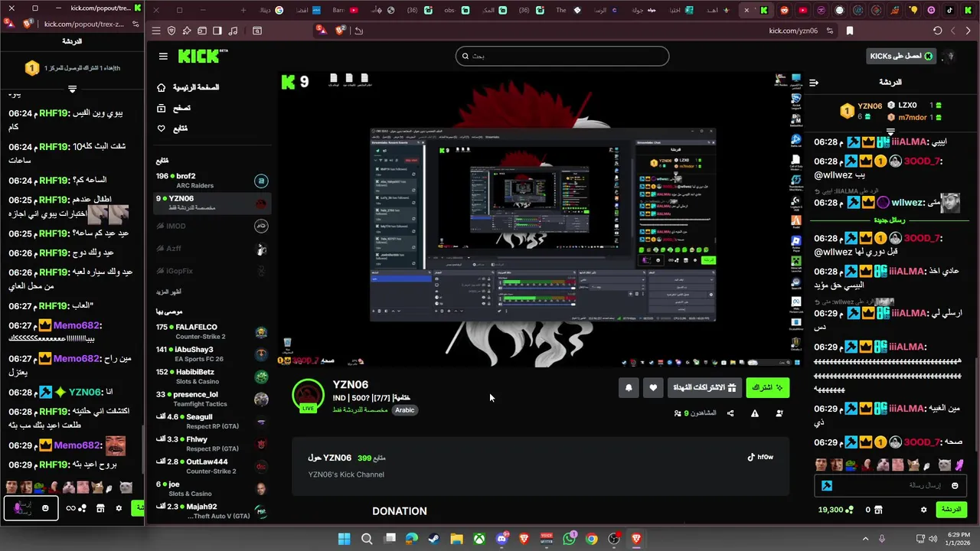The image size is (980, 551).
Task: Toggle the notification bell button
Action: click(629, 388)
